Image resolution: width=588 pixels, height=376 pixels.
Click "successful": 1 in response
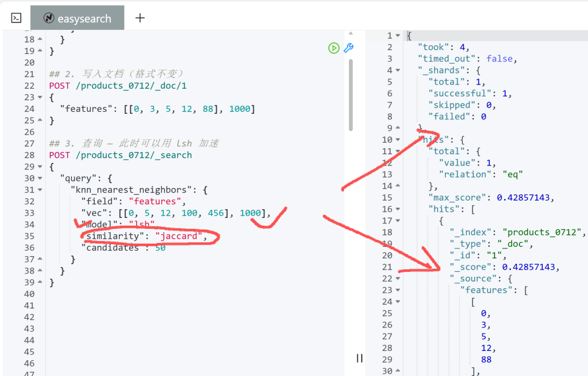(x=470, y=93)
